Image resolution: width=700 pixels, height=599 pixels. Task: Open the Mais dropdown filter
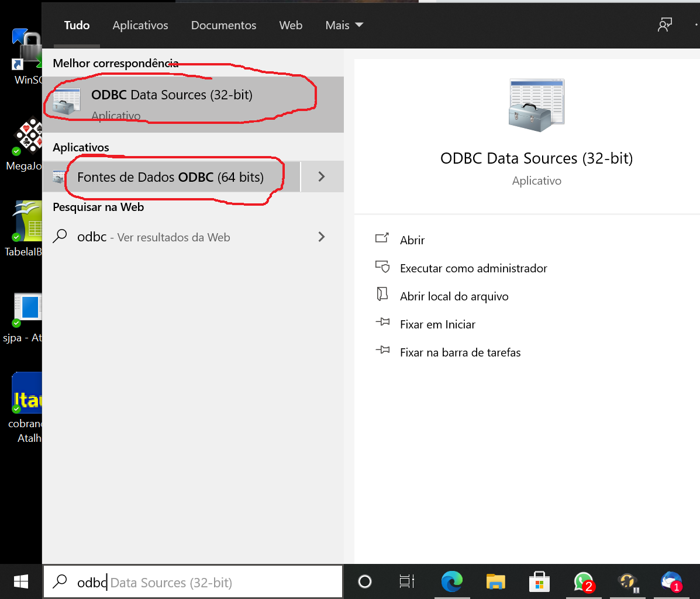point(344,26)
